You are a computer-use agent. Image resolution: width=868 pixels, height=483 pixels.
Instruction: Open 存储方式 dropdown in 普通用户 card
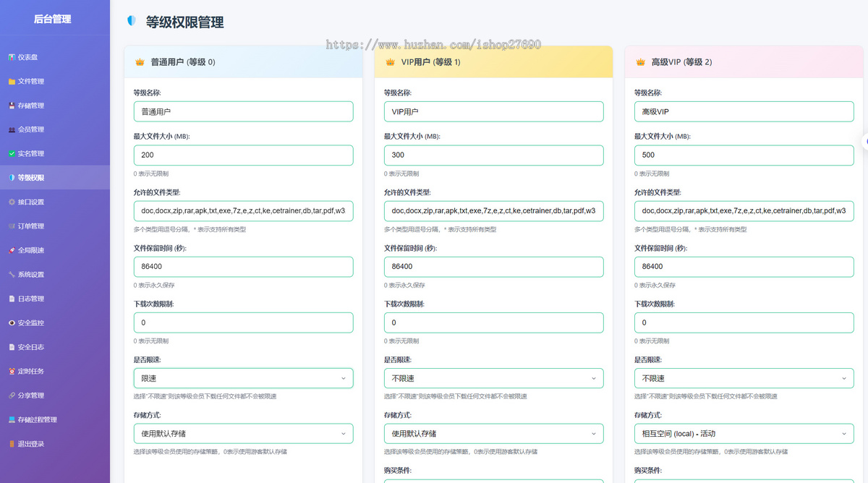point(243,434)
